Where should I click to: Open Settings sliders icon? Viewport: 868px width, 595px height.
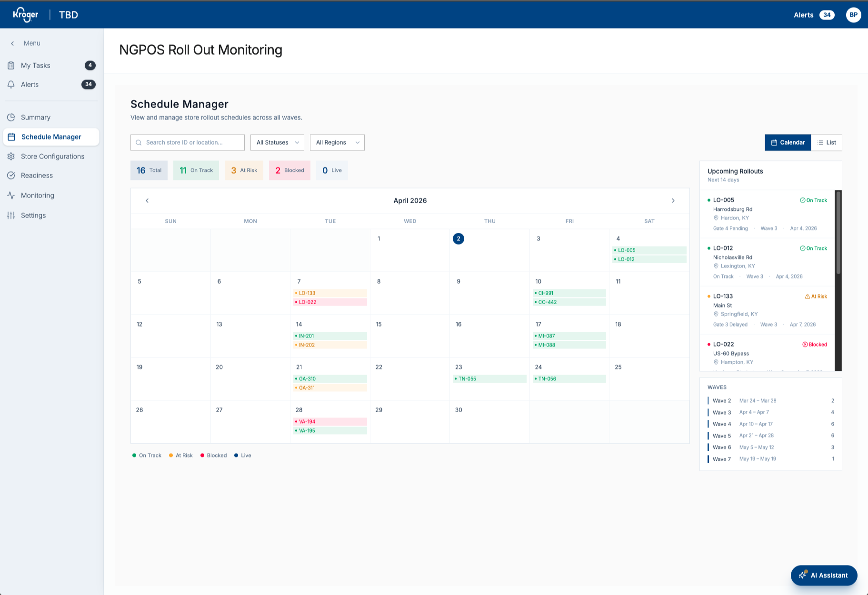point(11,215)
